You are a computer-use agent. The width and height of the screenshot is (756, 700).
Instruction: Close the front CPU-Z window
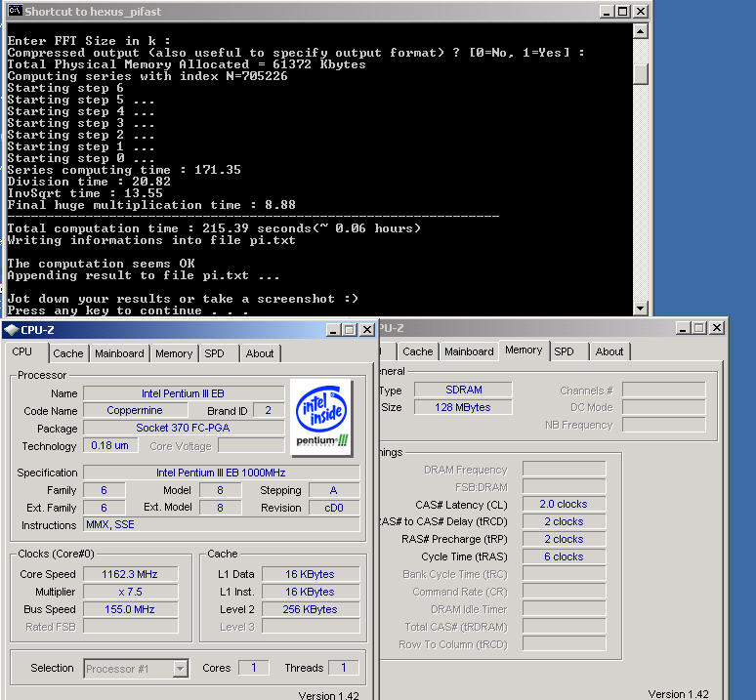click(367, 330)
